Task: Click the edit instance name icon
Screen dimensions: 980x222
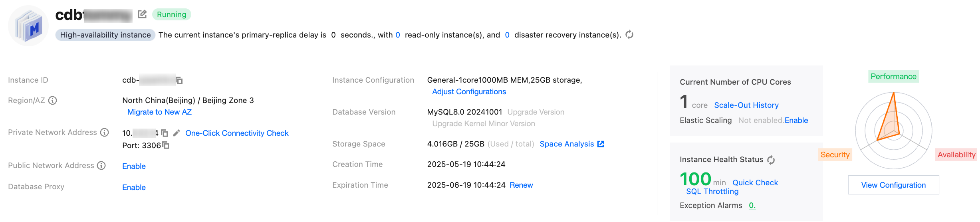Action: pyautogui.click(x=142, y=14)
